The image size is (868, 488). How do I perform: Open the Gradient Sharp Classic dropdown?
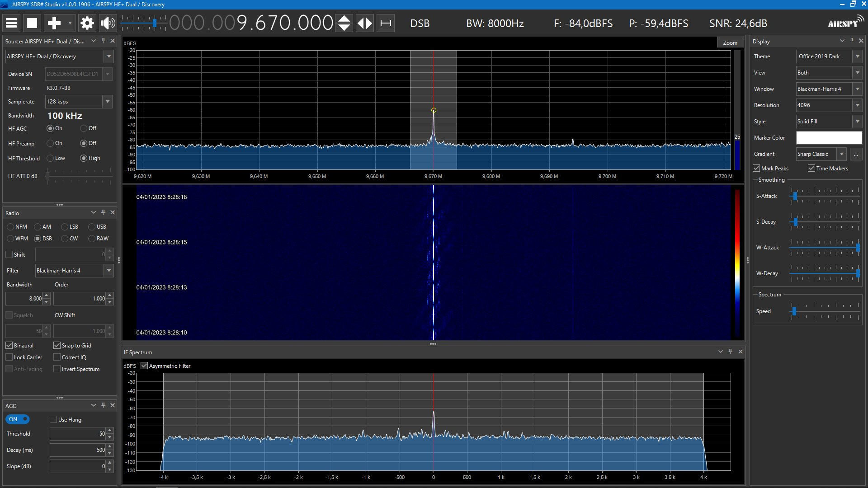point(821,154)
